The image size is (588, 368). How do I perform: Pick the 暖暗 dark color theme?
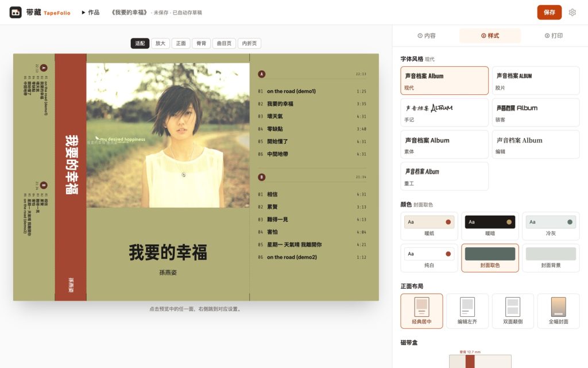tap(490, 225)
